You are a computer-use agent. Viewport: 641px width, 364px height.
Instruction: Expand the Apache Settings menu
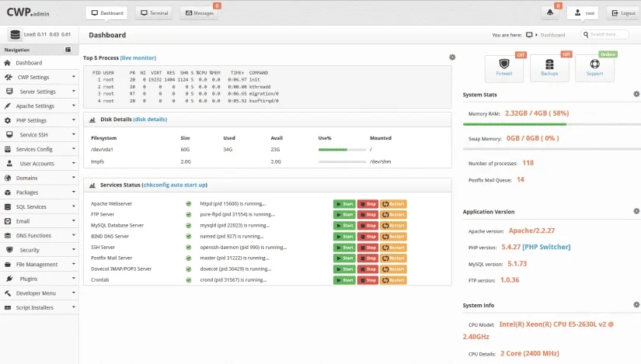pyautogui.click(x=74, y=106)
